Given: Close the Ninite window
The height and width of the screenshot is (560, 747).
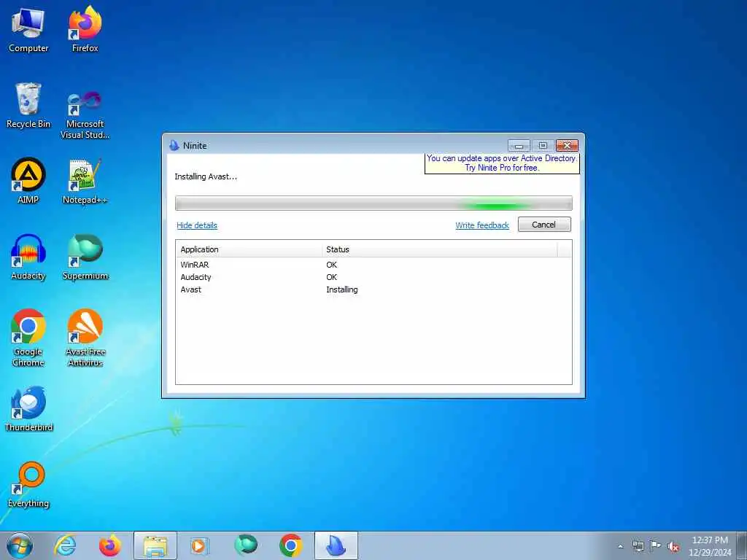Looking at the screenshot, I should [567, 145].
